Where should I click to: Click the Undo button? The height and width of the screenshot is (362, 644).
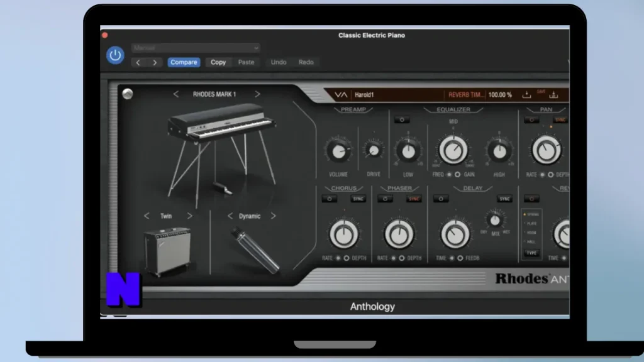(x=279, y=62)
